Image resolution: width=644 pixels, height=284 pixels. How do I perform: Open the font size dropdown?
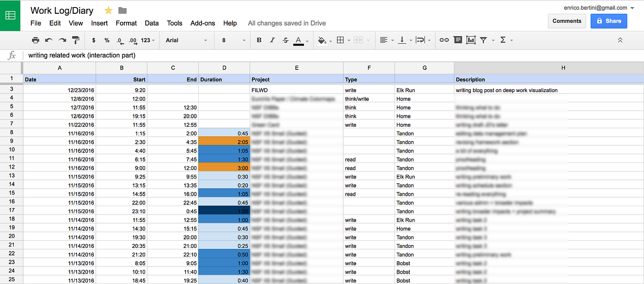pyautogui.click(x=232, y=40)
